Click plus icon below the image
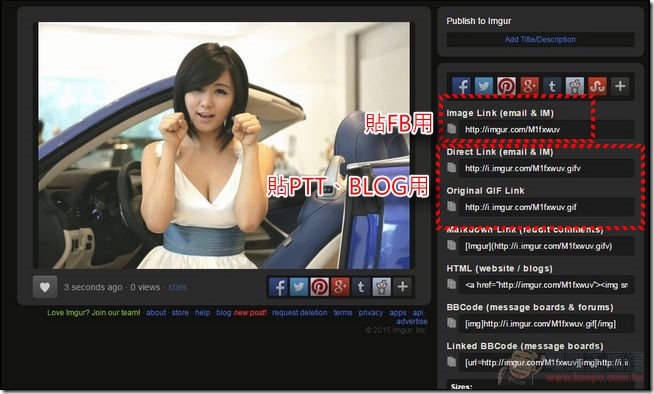 coord(402,287)
